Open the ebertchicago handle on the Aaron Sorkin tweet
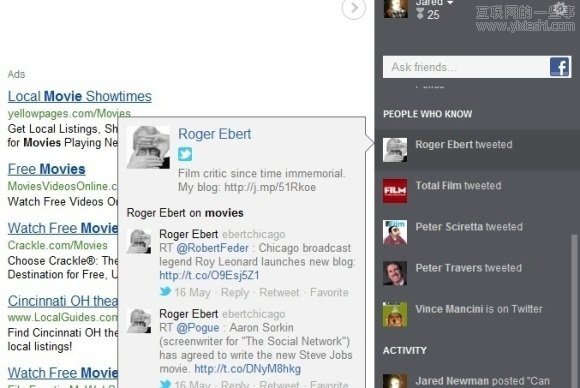 click(253, 314)
